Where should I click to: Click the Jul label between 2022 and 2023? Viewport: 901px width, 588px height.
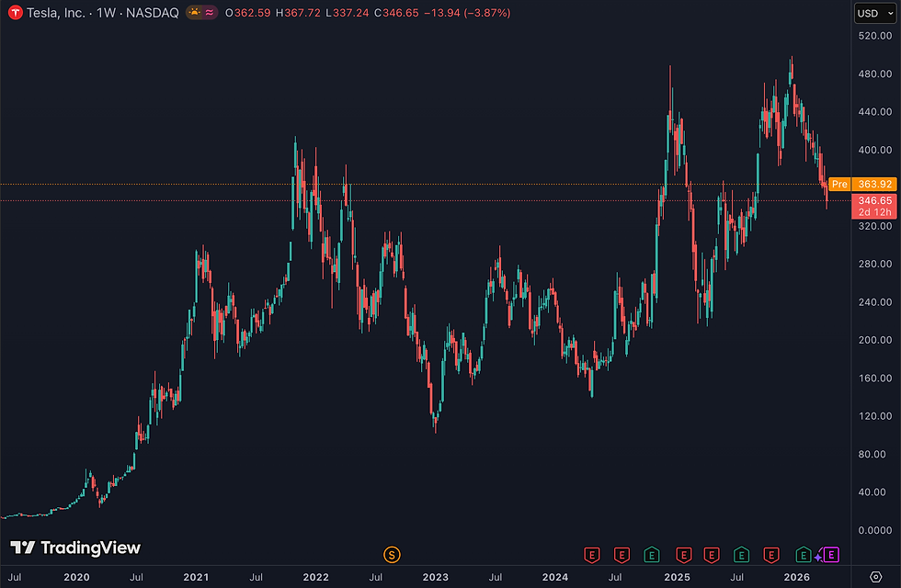click(x=375, y=577)
